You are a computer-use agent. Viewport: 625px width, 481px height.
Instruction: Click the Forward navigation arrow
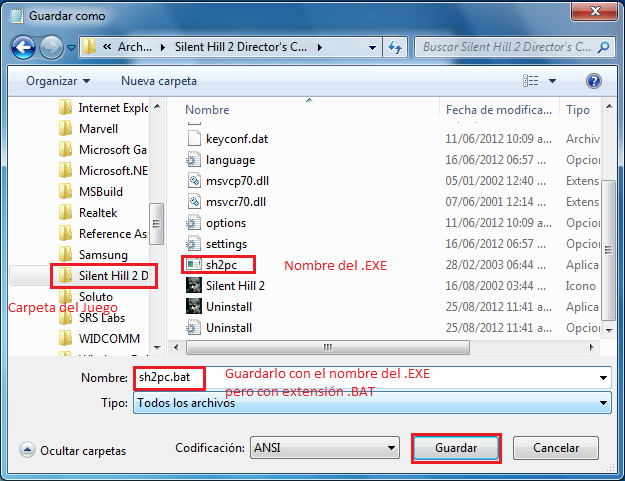52,47
